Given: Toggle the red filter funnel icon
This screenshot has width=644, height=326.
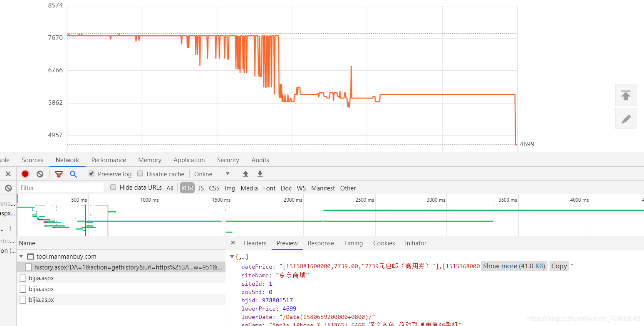Looking at the screenshot, I should [59, 174].
